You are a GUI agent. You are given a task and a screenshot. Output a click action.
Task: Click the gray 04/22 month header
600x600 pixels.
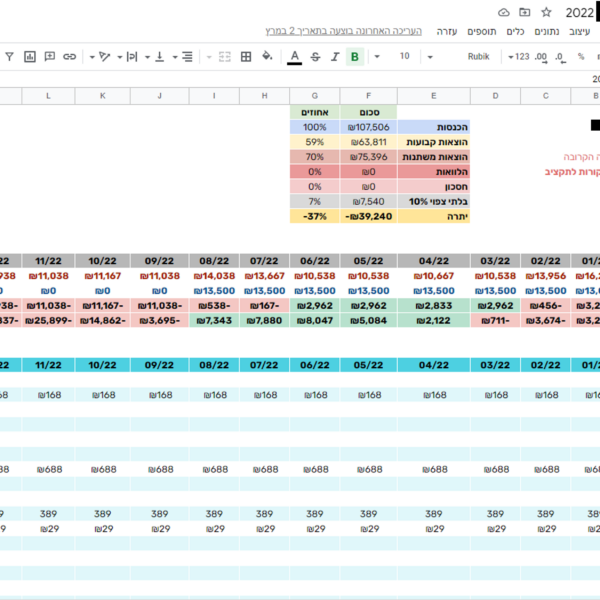(434, 261)
